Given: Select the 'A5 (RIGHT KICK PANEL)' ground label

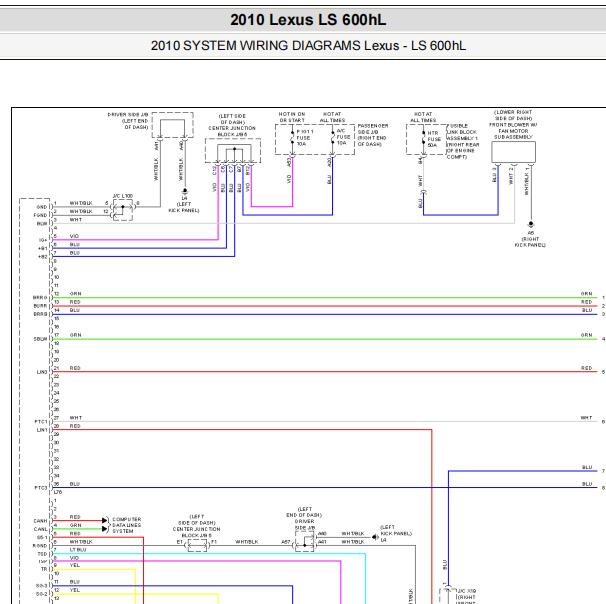Looking at the screenshot, I should pyautogui.click(x=530, y=239).
